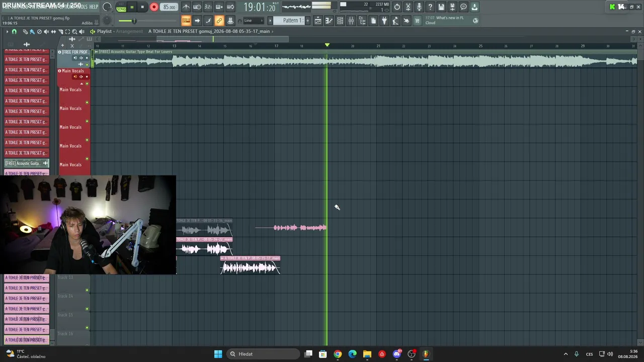Select the Playback speaker tool
Viewport: 644px width, 362px height.
tap(82, 32)
